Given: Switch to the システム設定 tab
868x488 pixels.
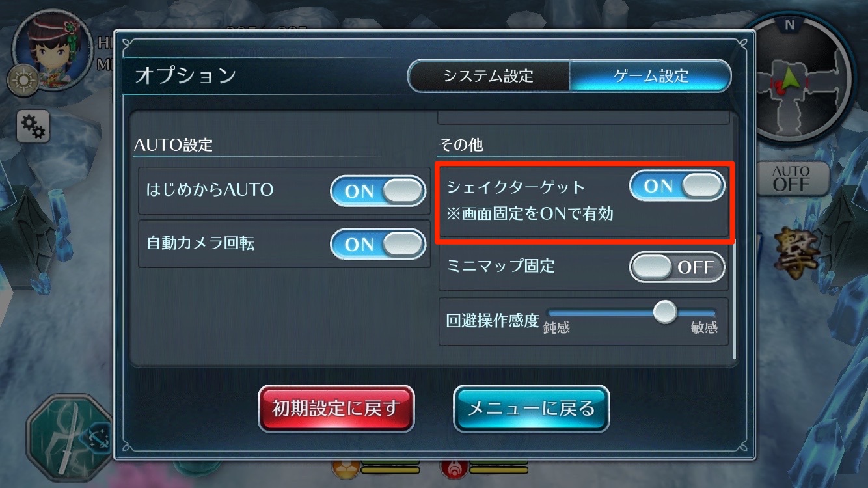Looking at the screenshot, I should 489,76.
